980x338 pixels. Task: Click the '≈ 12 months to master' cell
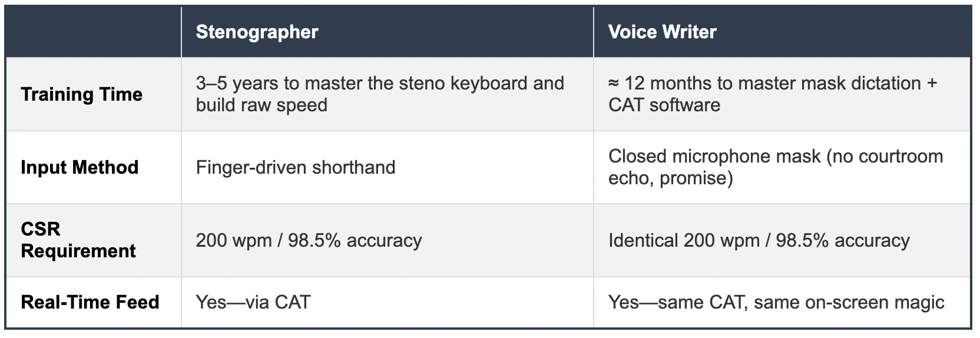(782, 94)
